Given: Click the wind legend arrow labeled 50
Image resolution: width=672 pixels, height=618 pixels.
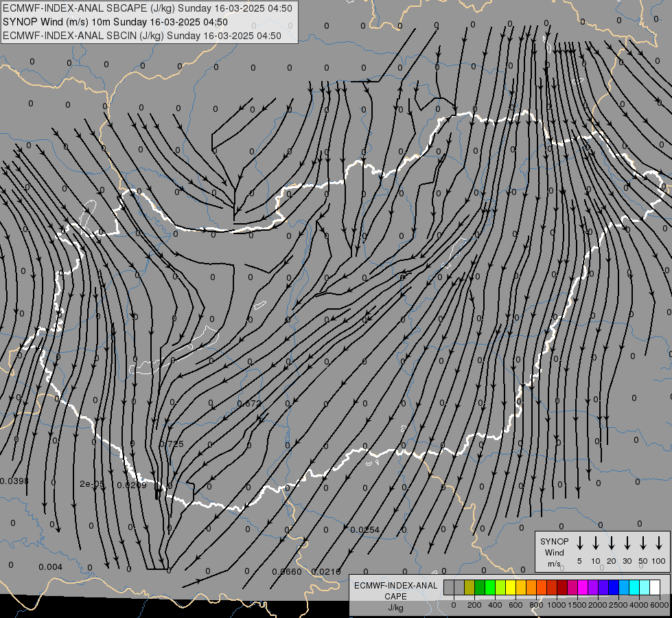Looking at the screenshot, I should [x=643, y=543].
